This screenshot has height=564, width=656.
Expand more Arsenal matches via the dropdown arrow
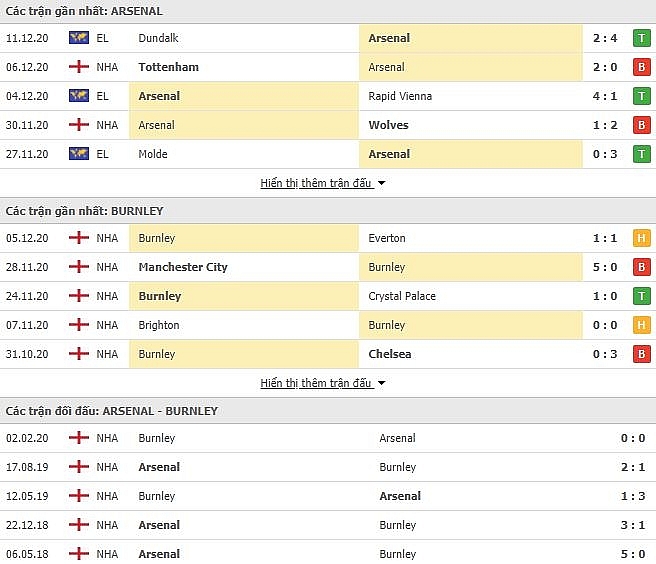click(x=382, y=184)
